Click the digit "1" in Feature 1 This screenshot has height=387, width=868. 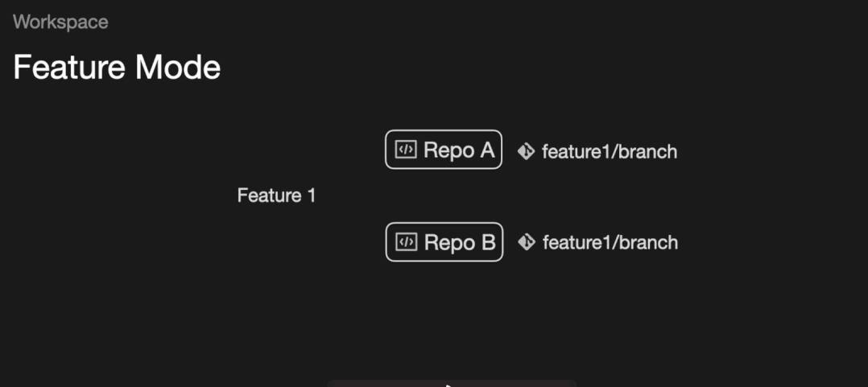(x=311, y=196)
